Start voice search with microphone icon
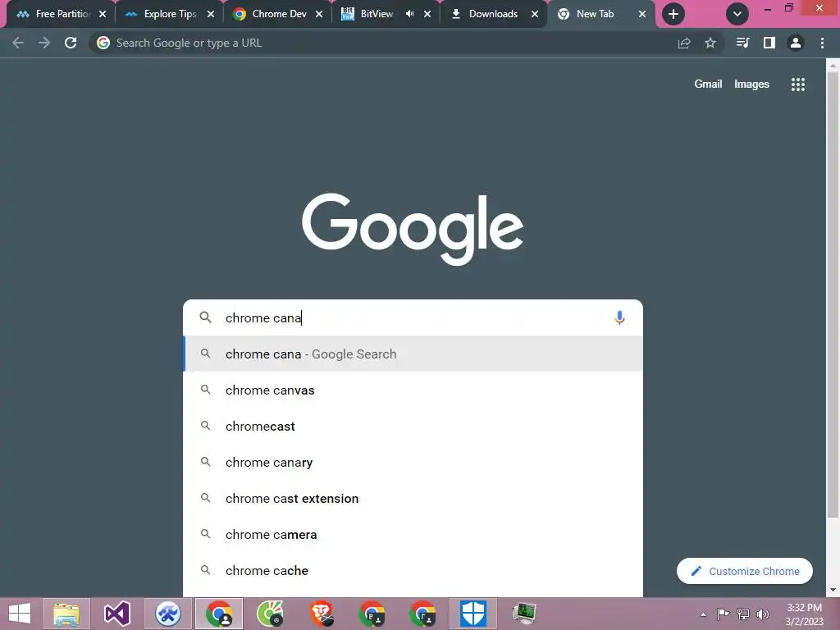Viewport: 840px width, 630px height. pos(620,317)
